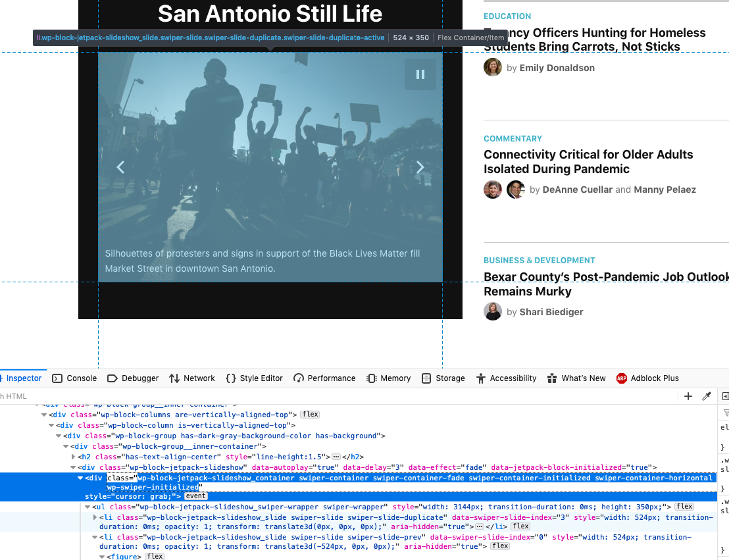Click the plus icon to create new node

[x=688, y=396]
